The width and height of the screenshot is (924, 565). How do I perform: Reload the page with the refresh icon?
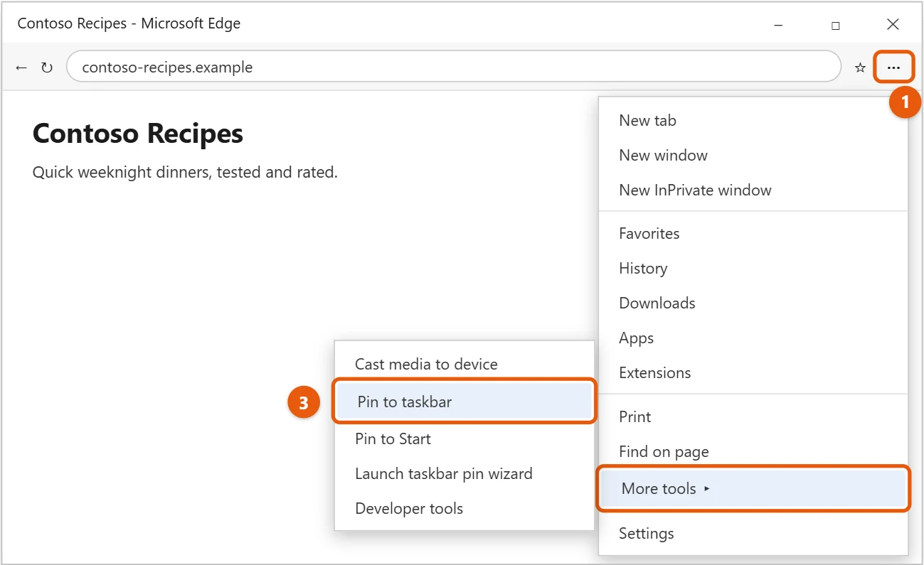(x=47, y=68)
